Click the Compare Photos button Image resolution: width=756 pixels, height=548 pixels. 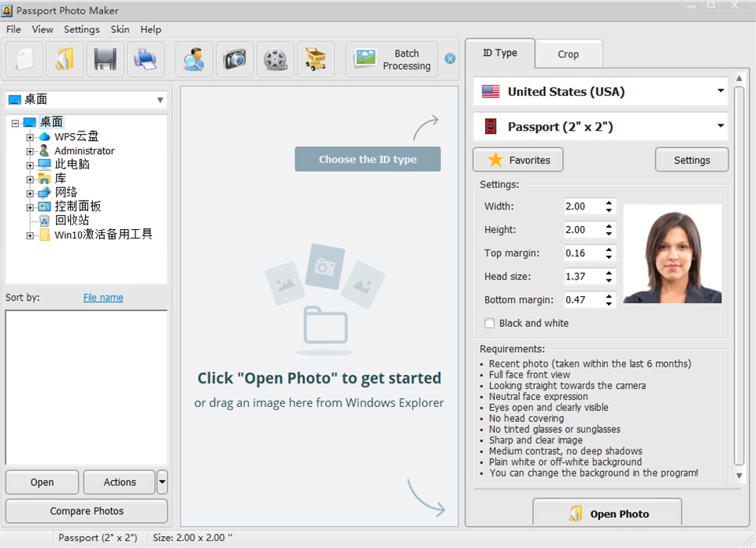(87, 511)
